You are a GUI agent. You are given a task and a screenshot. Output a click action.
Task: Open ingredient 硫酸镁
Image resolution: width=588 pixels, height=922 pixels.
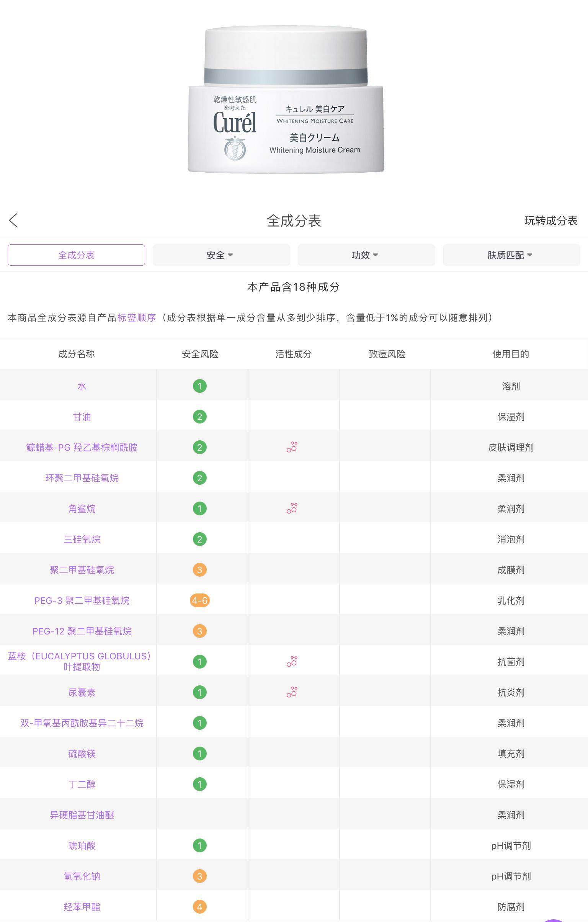point(82,754)
